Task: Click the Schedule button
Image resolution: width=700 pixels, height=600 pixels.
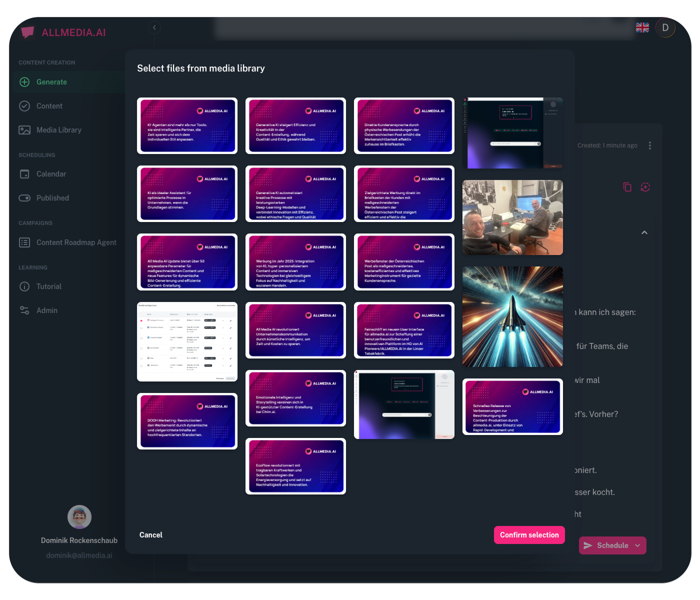Action: 612,545
